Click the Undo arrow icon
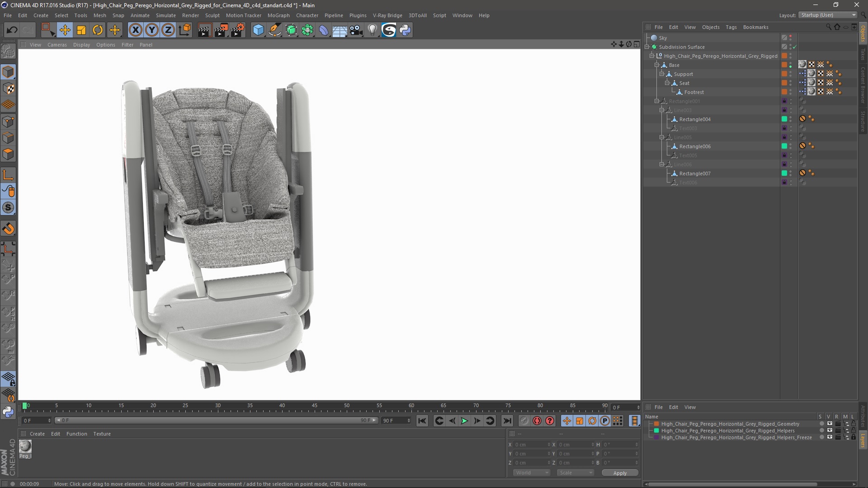 pos(12,30)
